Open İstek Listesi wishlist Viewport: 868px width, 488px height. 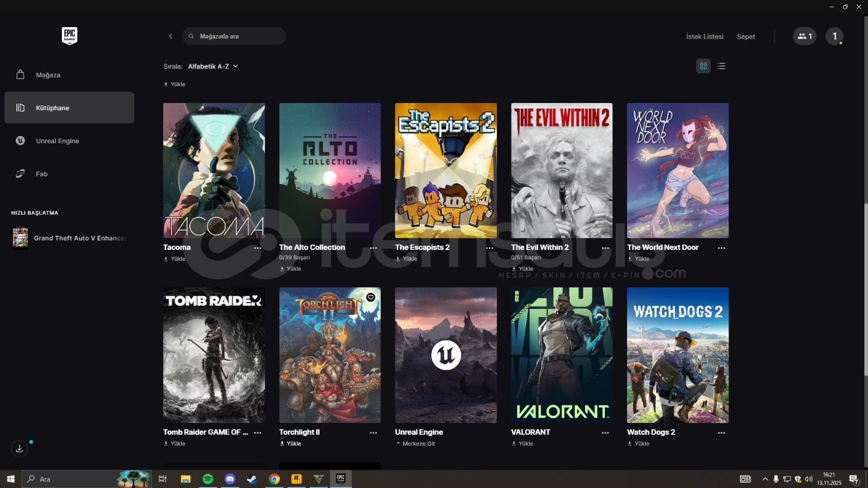tap(705, 36)
